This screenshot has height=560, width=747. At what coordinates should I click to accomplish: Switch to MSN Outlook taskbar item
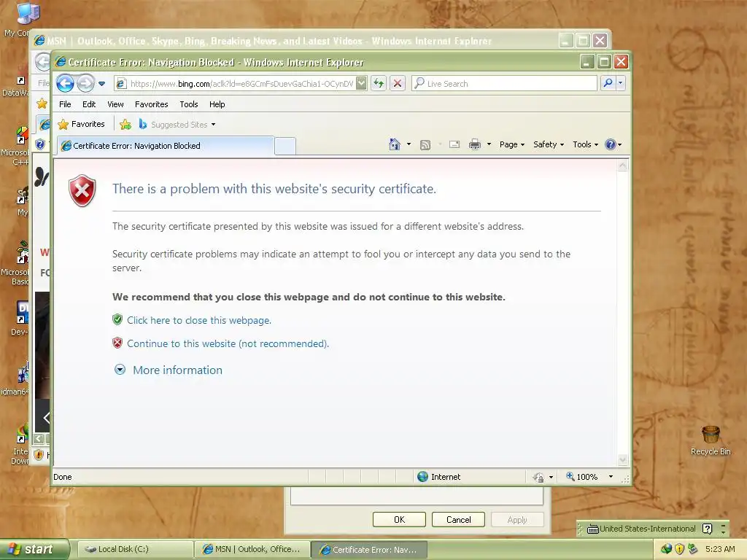(x=252, y=549)
